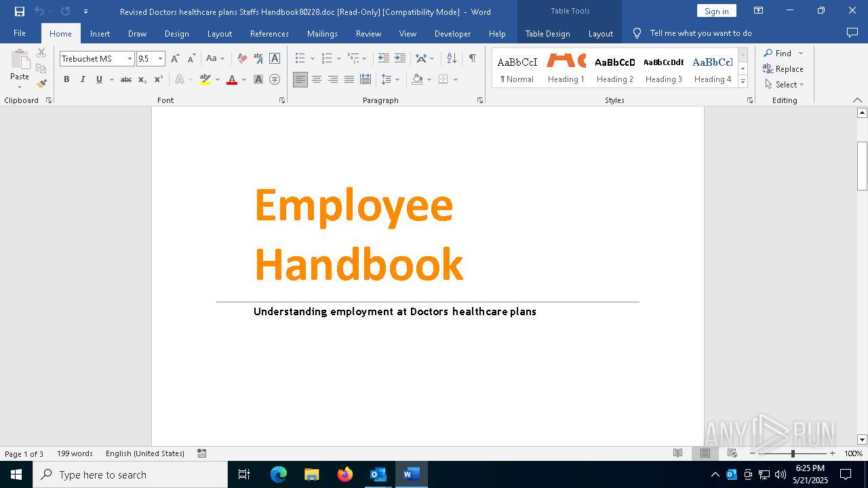
Task: Toggle Bold formatting
Action: tap(66, 79)
